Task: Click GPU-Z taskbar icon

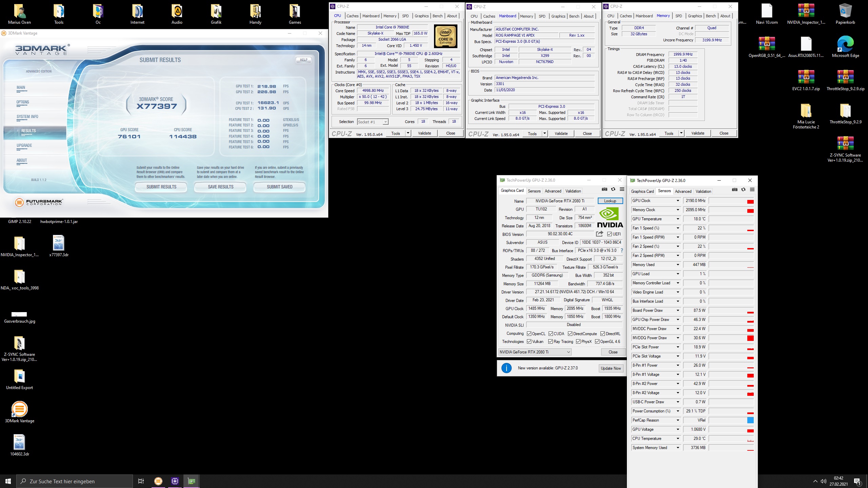Action: click(x=191, y=481)
